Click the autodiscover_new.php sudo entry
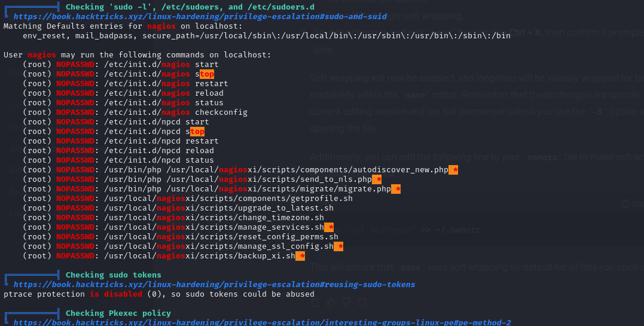Screen dimensions: 644x326 (x=240, y=169)
